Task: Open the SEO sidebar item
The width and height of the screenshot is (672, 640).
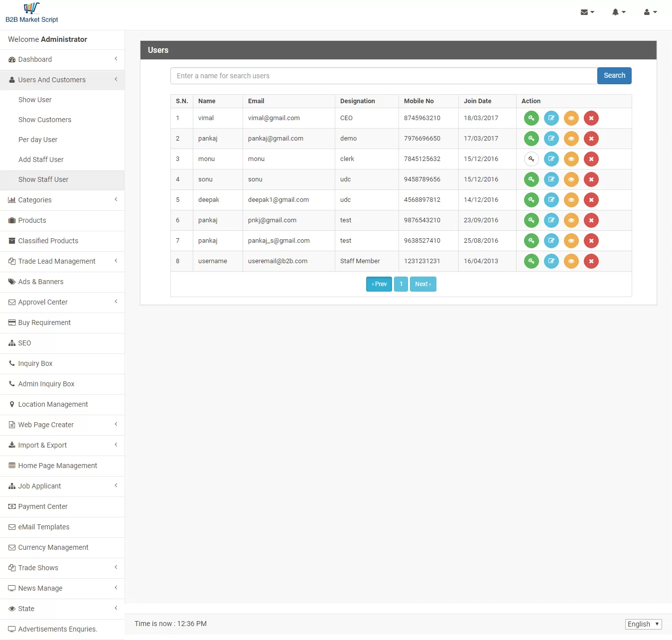Action: tap(62, 343)
